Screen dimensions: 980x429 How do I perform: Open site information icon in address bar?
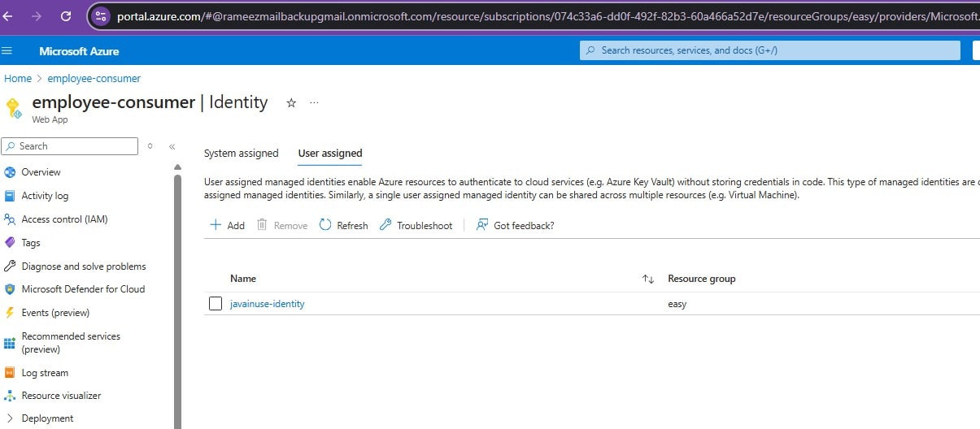pos(101,16)
